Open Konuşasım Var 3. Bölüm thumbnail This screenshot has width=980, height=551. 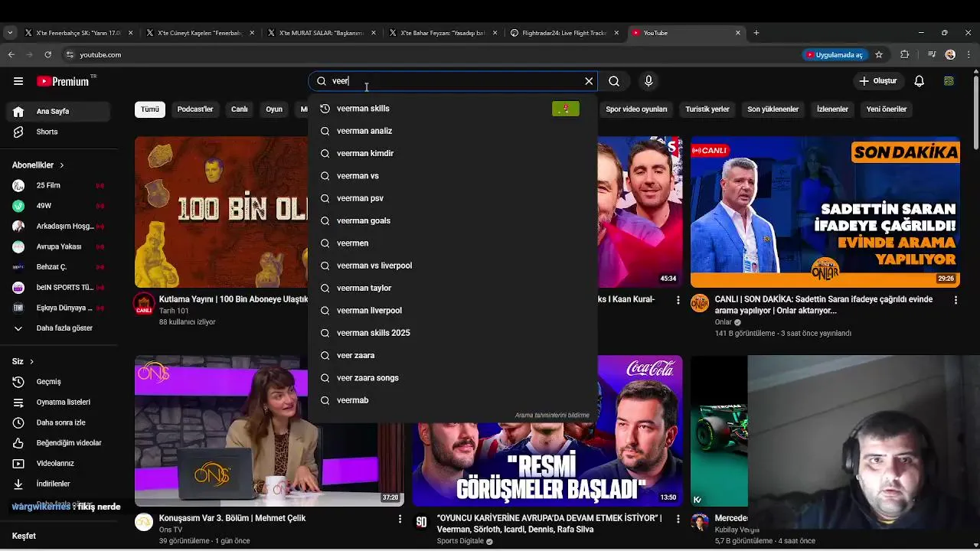coord(269,431)
